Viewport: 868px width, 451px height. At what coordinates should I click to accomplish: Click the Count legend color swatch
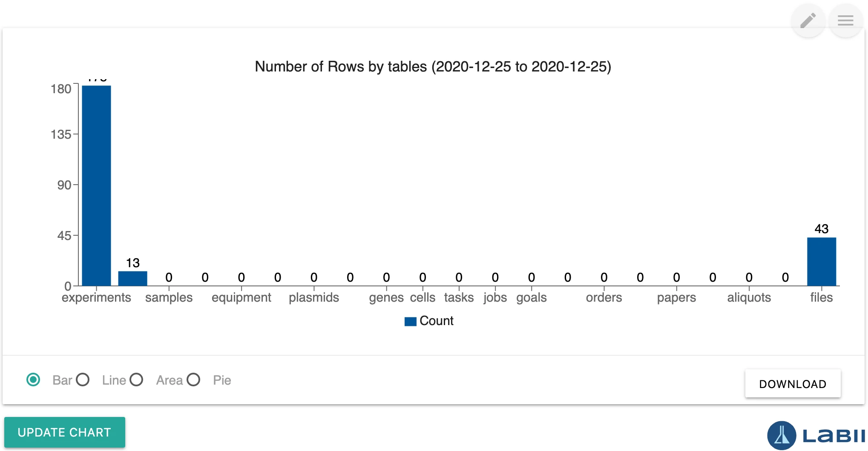pos(411,321)
